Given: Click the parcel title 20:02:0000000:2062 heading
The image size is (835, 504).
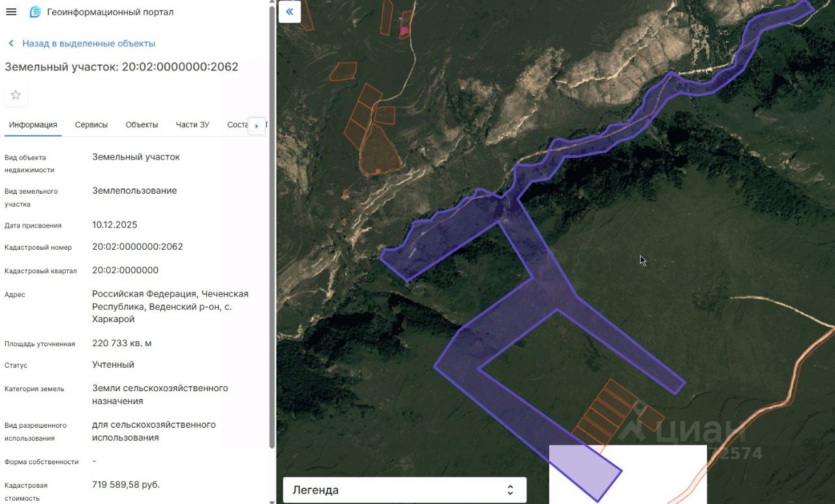Looking at the screenshot, I should (x=121, y=67).
